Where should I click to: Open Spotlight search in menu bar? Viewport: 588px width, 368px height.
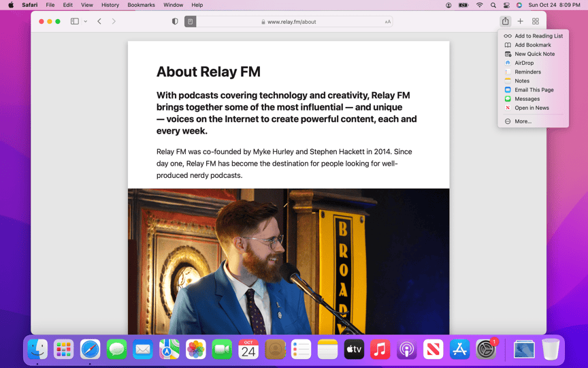tap(493, 5)
